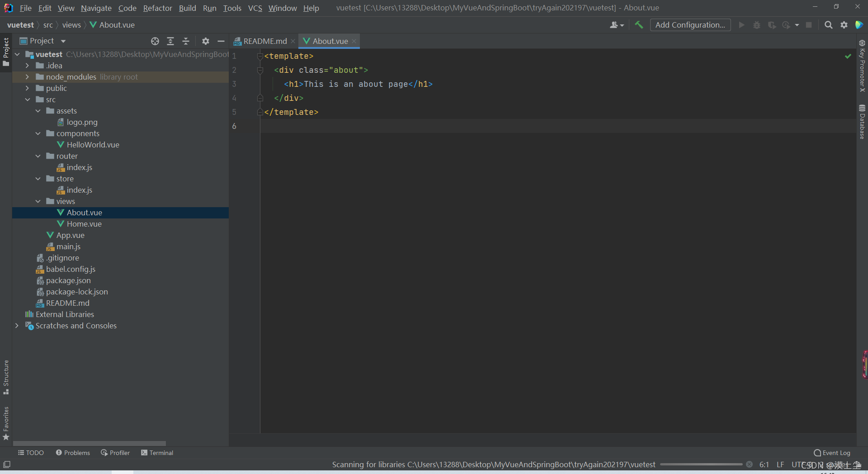Collapse the router folder
This screenshot has width=868, height=474.
38,156
